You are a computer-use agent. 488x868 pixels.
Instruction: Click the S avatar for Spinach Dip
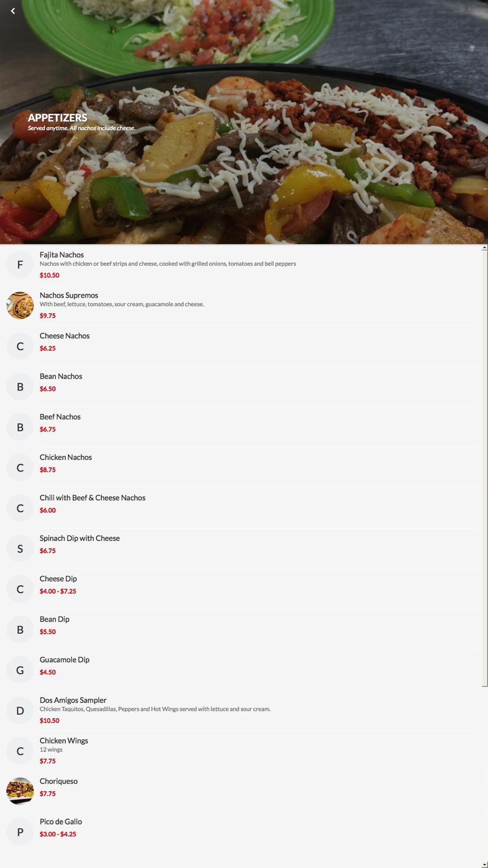point(20,548)
